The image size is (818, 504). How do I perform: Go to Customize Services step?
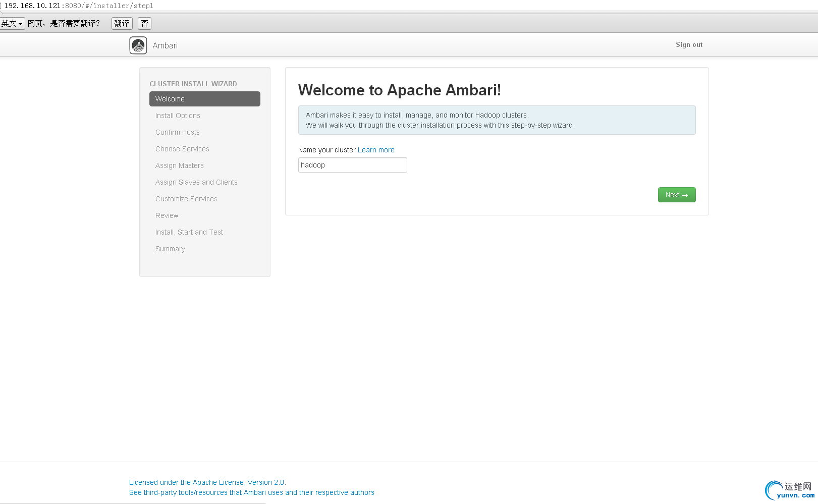186,199
